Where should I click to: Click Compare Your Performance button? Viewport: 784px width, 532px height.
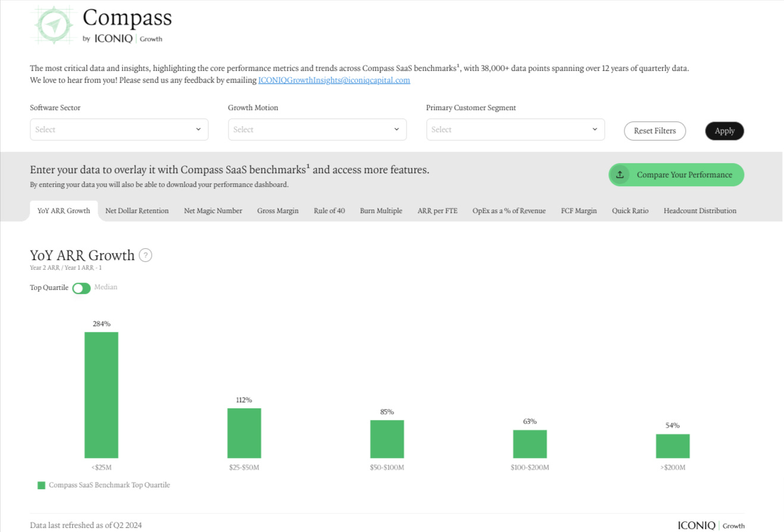pos(676,175)
